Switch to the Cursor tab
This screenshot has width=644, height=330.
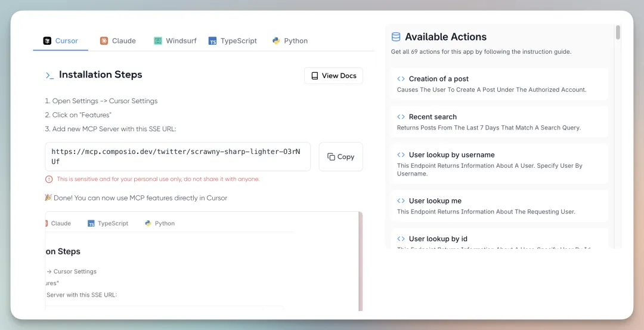[60, 41]
